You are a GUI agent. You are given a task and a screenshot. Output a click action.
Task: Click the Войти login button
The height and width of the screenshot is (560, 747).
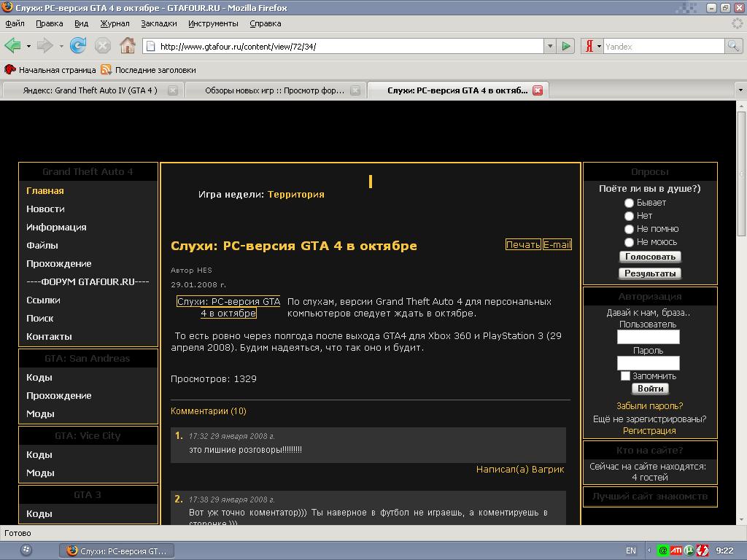(650, 389)
